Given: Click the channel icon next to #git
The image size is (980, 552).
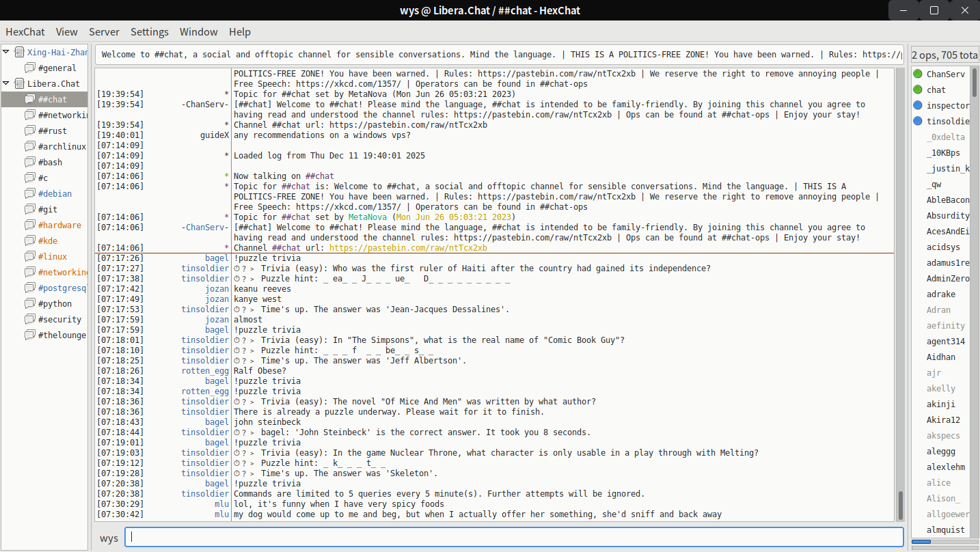Looking at the screenshot, I should pos(30,210).
